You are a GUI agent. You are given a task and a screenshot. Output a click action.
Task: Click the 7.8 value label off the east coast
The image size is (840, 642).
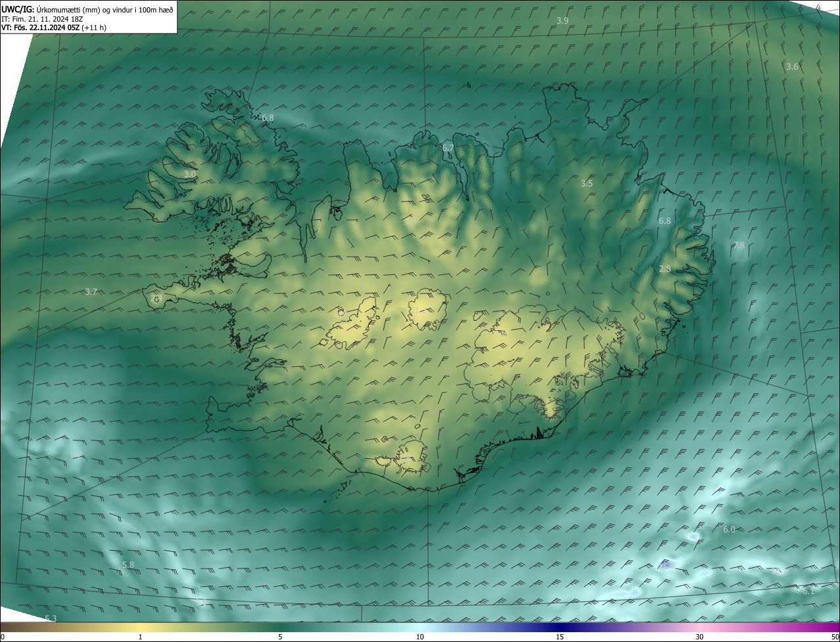point(739,246)
